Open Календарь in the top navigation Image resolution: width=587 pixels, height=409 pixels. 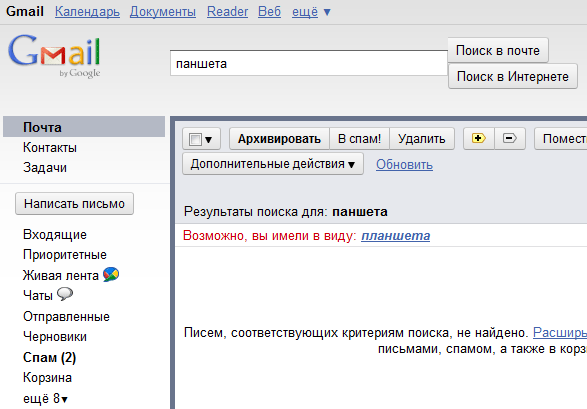coord(87,12)
